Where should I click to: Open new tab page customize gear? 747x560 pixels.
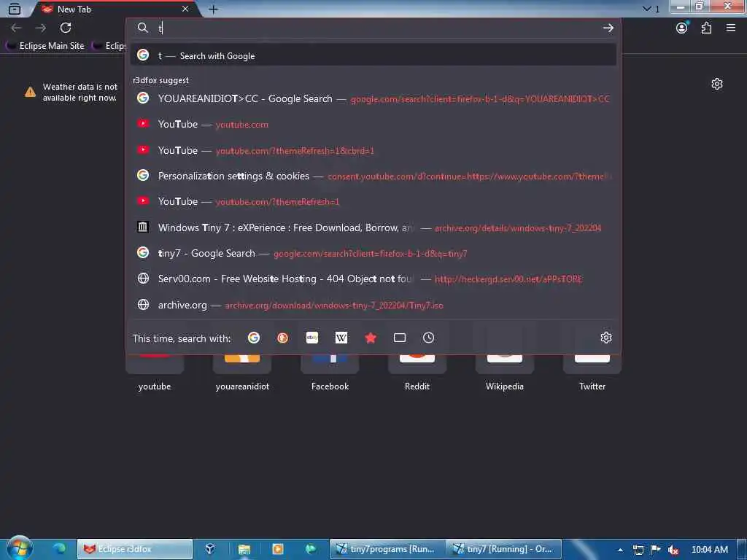point(717,84)
